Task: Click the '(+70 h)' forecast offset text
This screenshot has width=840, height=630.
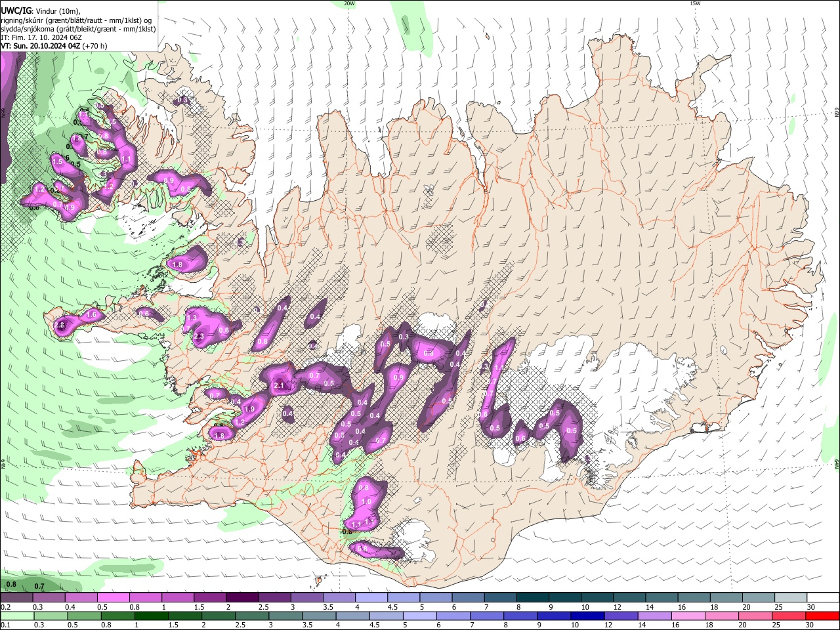Action: (94, 47)
